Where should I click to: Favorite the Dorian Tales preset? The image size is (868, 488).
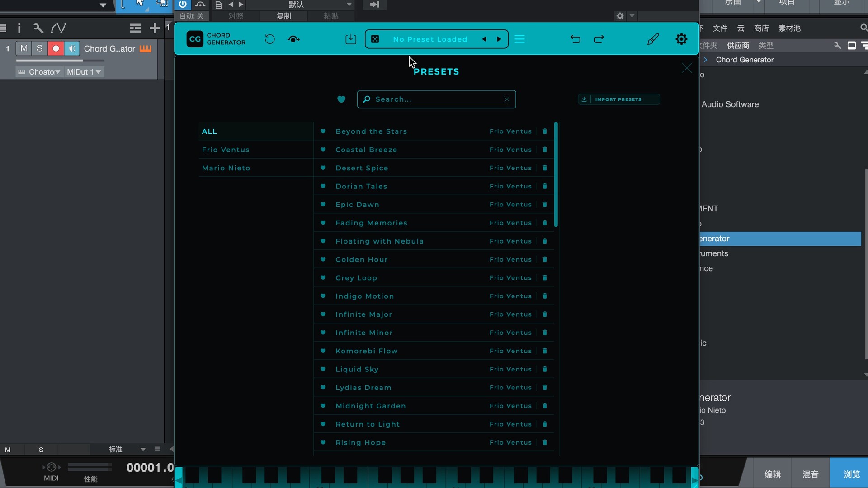pos(323,186)
